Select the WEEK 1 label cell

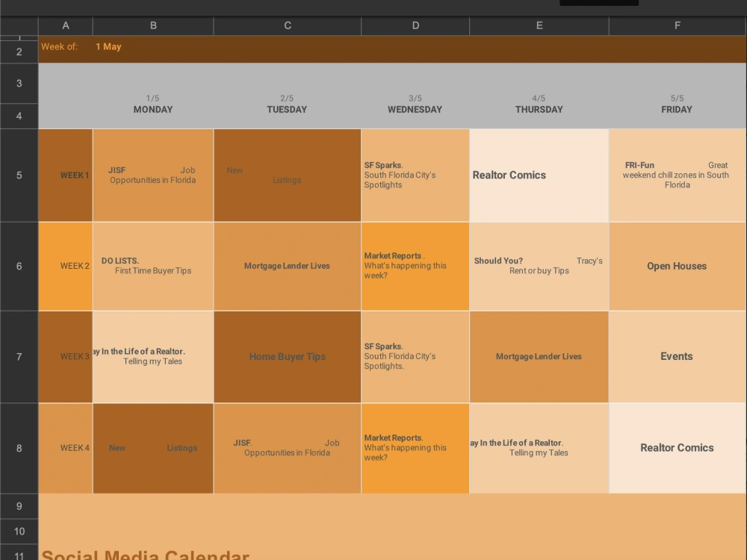(66, 175)
